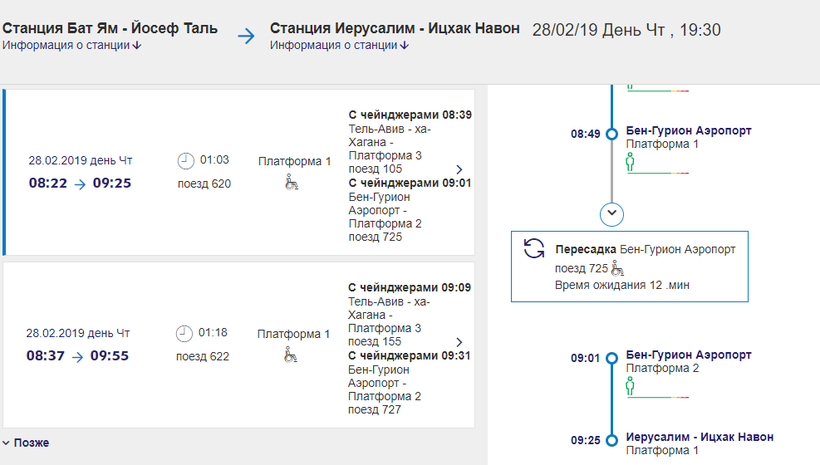Open details arrow for the 08:37 trip
The width and height of the screenshot is (820, 465).
click(458, 342)
